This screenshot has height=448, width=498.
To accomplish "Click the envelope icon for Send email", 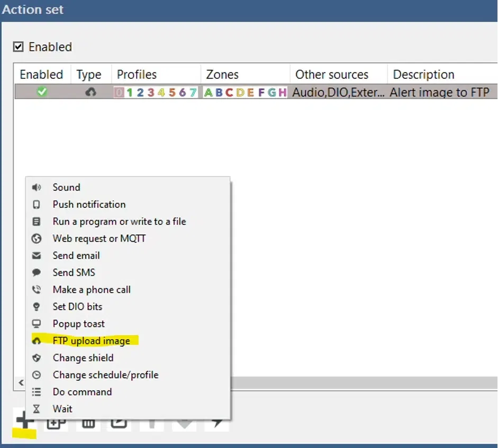I will (x=37, y=255).
